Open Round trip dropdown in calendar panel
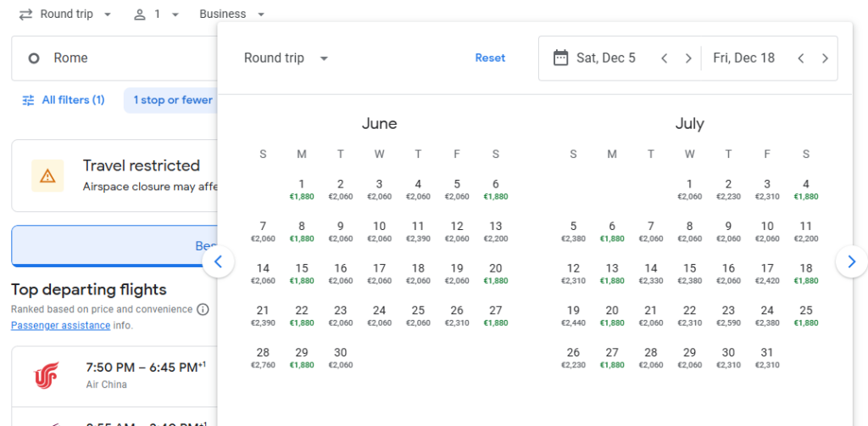The image size is (868, 426). (x=286, y=59)
